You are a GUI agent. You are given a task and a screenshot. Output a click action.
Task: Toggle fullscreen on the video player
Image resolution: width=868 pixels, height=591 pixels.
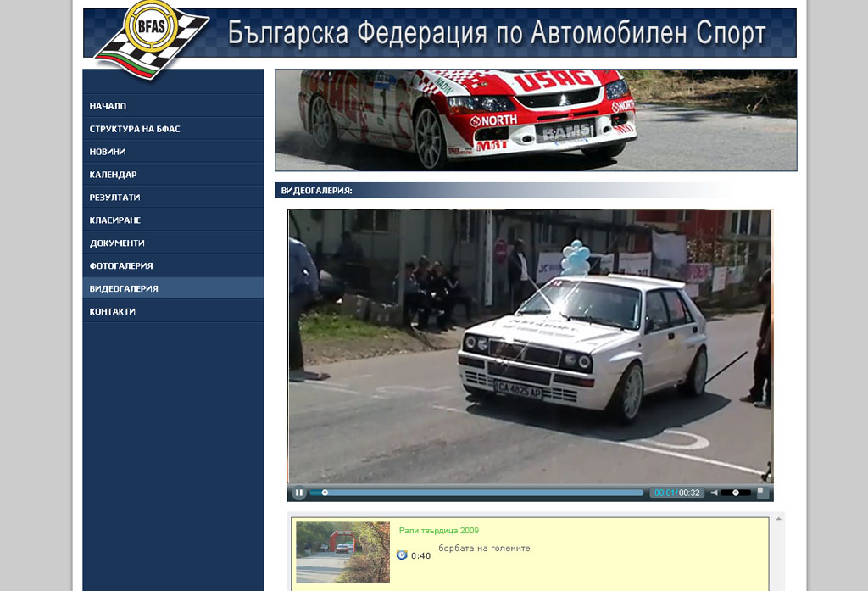[762, 492]
